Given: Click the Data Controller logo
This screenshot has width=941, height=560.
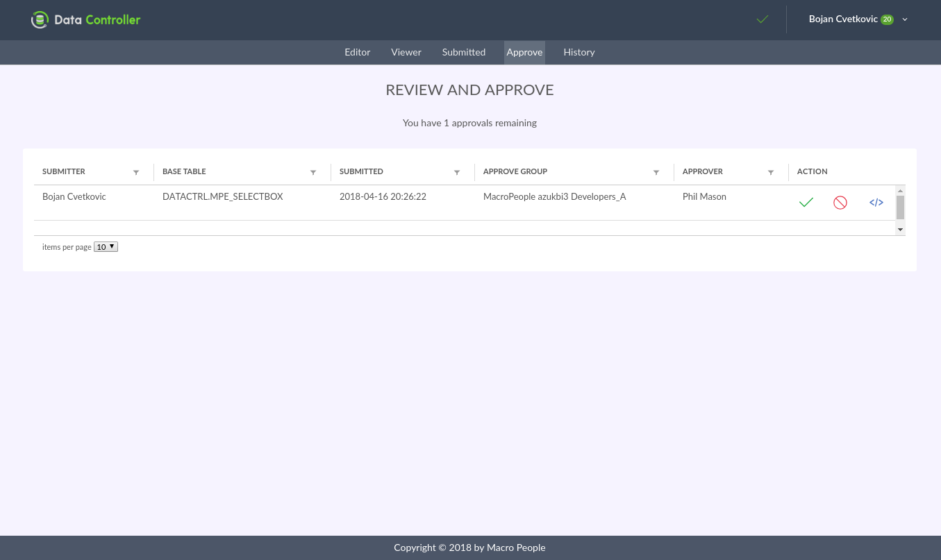Looking at the screenshot, I should tap(86, 19).
